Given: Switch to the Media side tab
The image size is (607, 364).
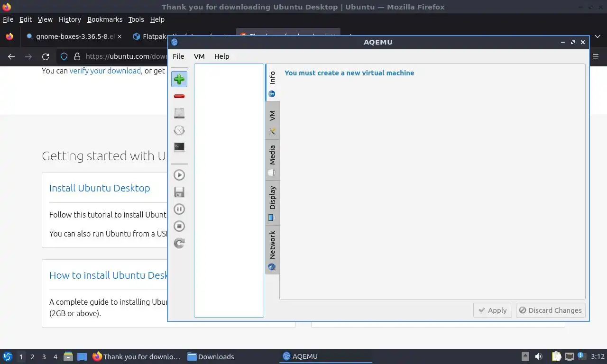Looking at the screenshot, I should [x=272, y=160].
